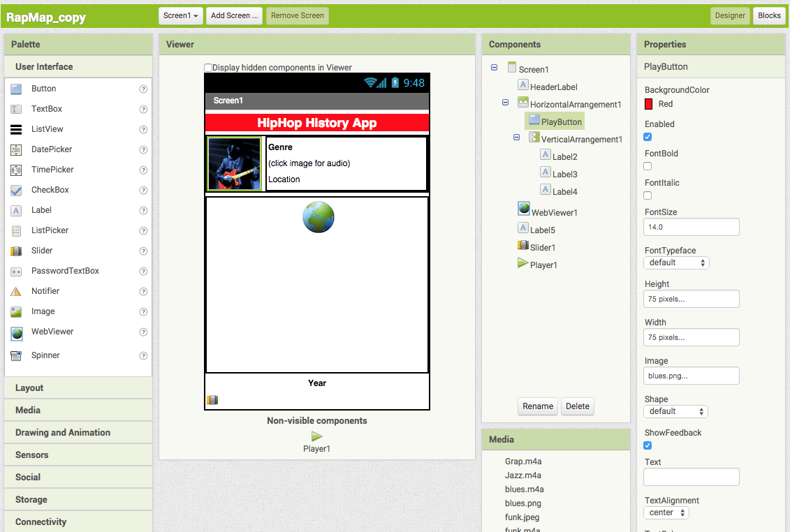
Task: Click the blues guitarist image button
Action: 234,164
